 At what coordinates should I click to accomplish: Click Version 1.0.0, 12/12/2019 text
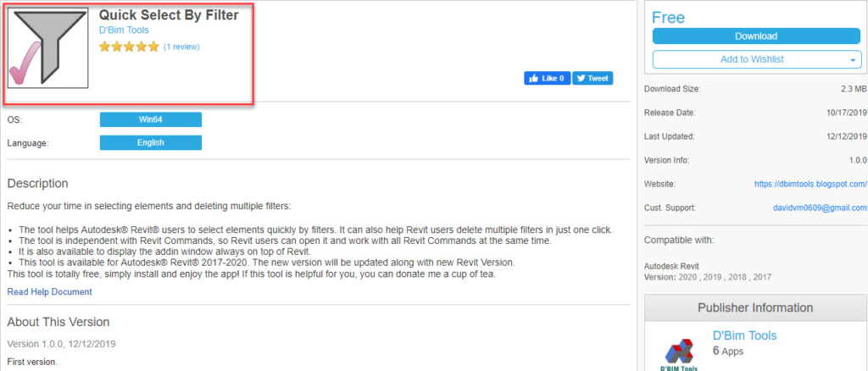pos(61,343)
